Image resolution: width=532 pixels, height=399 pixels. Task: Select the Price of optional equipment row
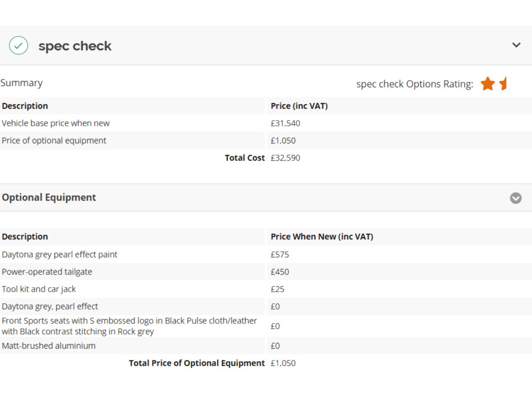tap(54, 140)
